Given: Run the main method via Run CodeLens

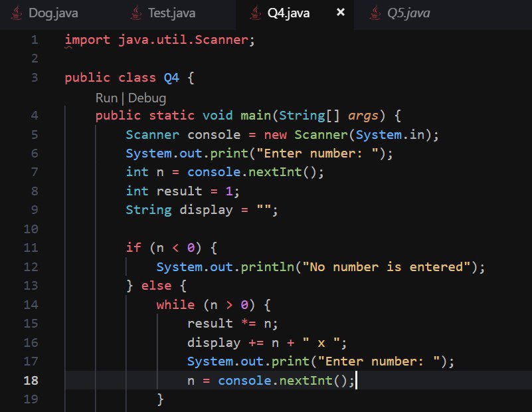Looking at the screenshot, I should coord(106,98).
